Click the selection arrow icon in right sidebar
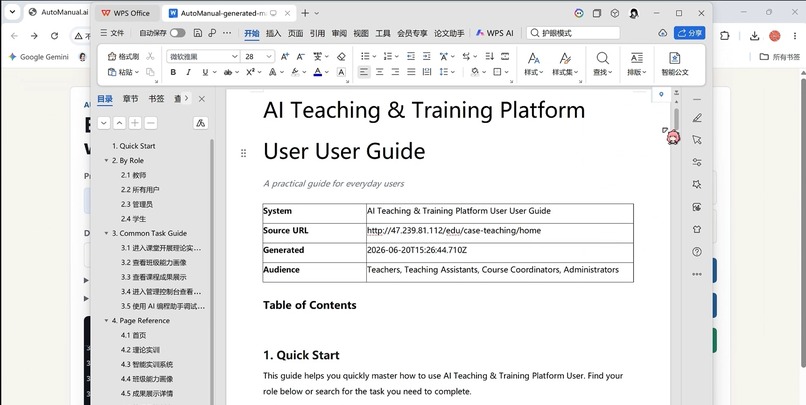This screenshot has height=405, width=806. 697,140
